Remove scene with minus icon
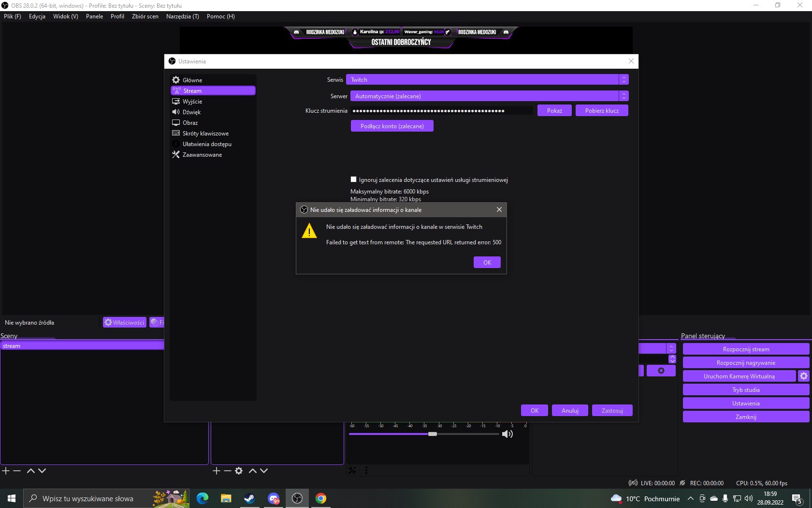812x508 pixels. [17, 471]
